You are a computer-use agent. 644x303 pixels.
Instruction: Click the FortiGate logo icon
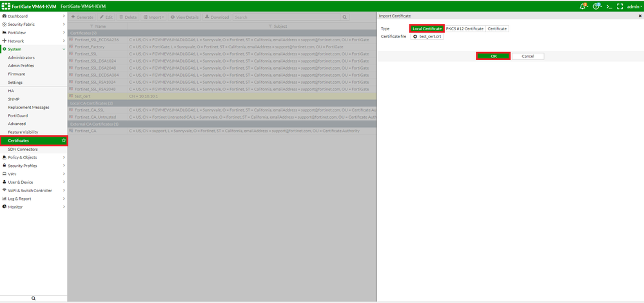(x=6, y=6)
